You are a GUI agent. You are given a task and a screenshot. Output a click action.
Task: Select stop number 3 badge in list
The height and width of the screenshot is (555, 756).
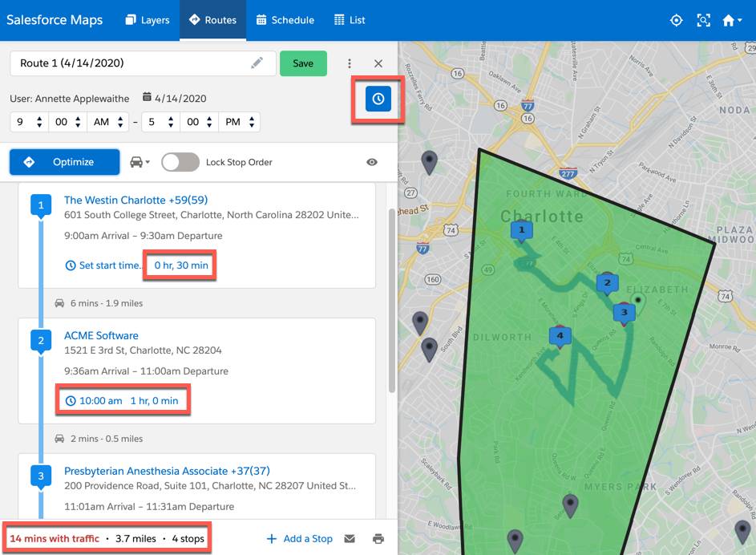41,477
